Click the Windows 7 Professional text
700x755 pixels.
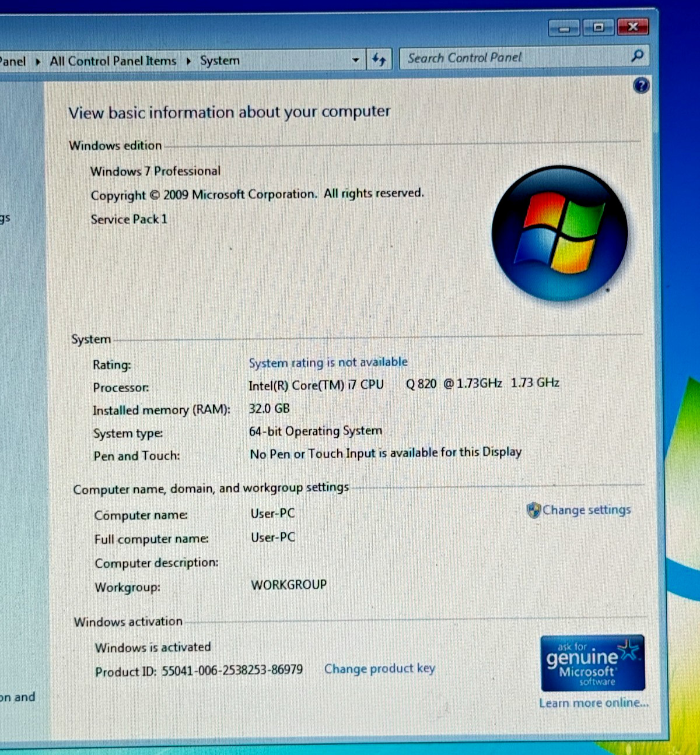tap(155, 171)
